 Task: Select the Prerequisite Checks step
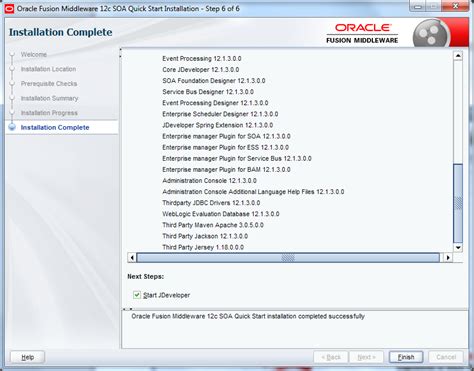click(49, 84)
